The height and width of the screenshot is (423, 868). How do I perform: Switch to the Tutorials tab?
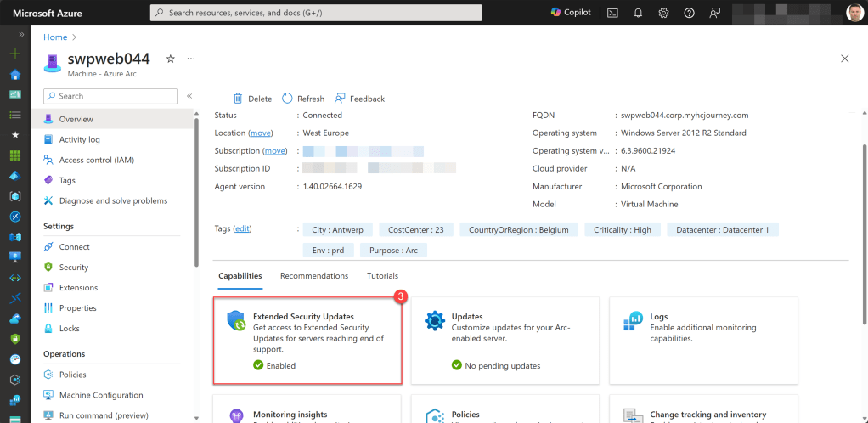pos(382,276)
